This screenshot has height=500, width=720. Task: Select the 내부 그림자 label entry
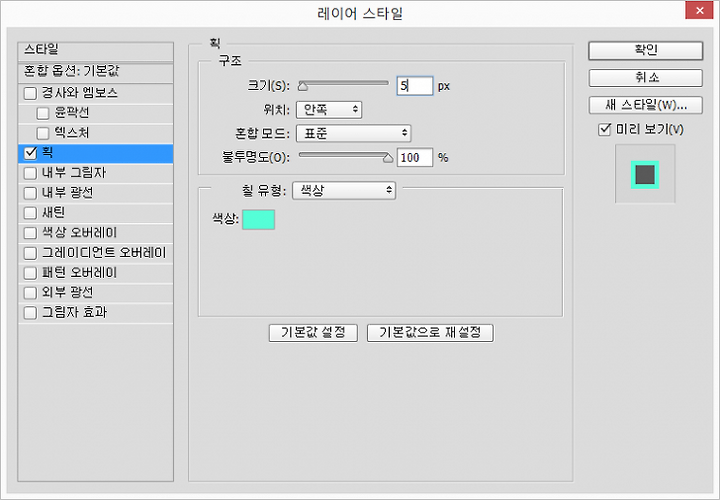[74, 173]
